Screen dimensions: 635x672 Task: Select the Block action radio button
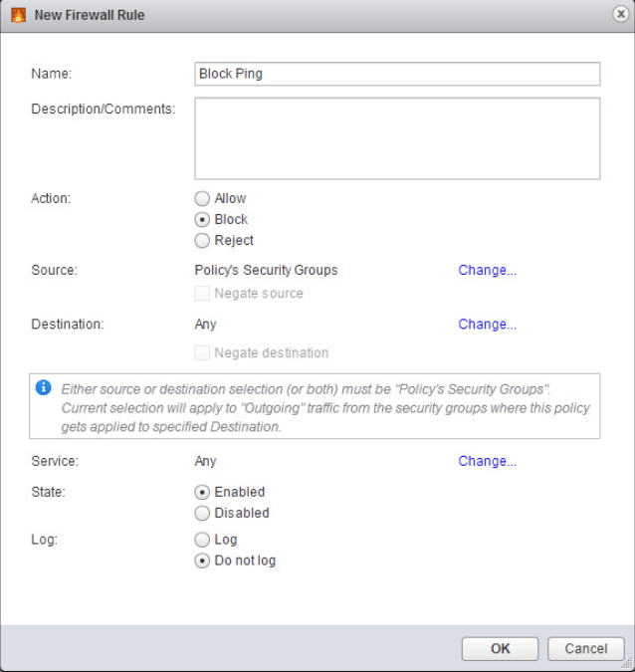point(203,219)
